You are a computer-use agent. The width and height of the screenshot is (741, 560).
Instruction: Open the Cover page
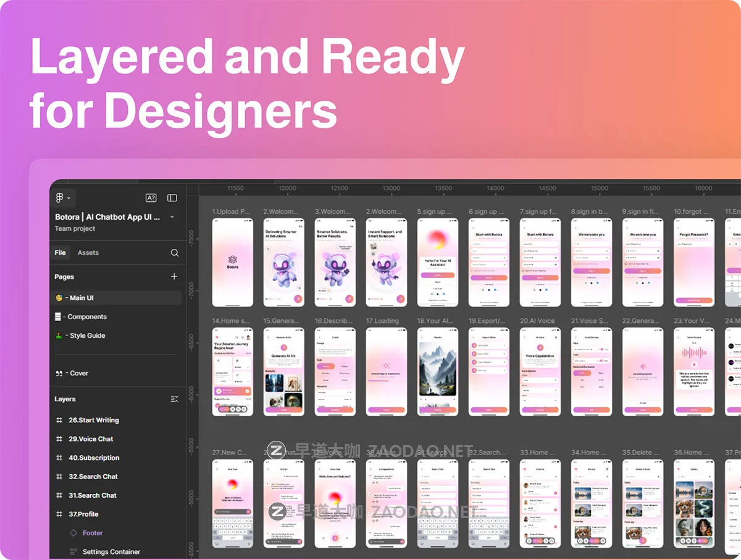click(x=78, y=374)
